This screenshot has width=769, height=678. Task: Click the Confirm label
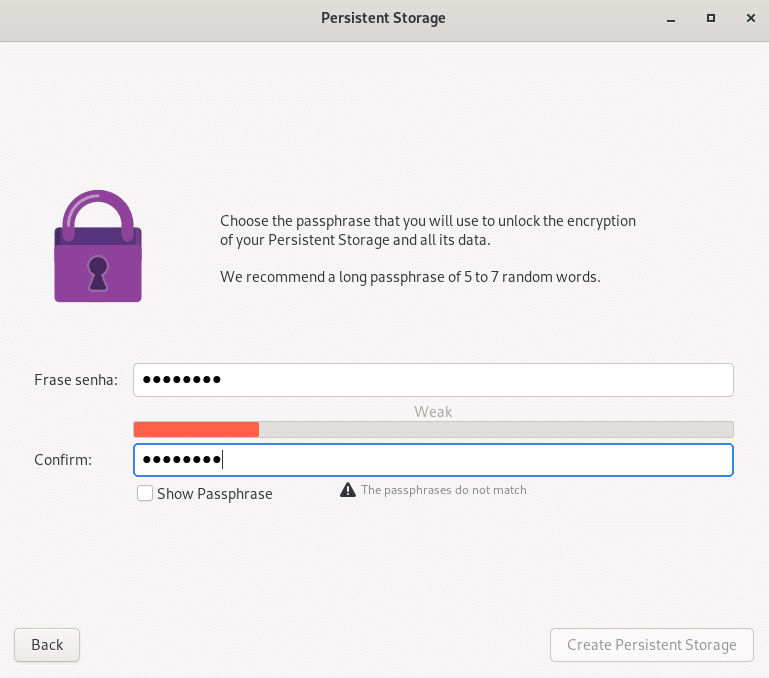tap(63, 460)
